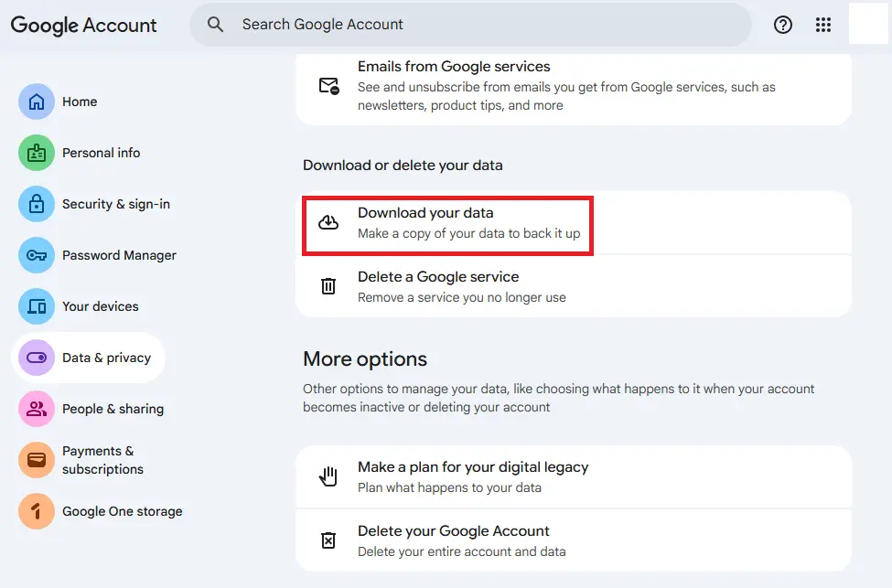Select the Payments & subscriptions wallet icon

[x=36, y=458]
